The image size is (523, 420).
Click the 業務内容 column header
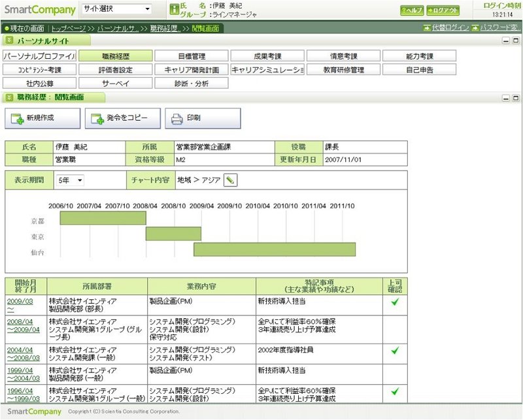201,286
